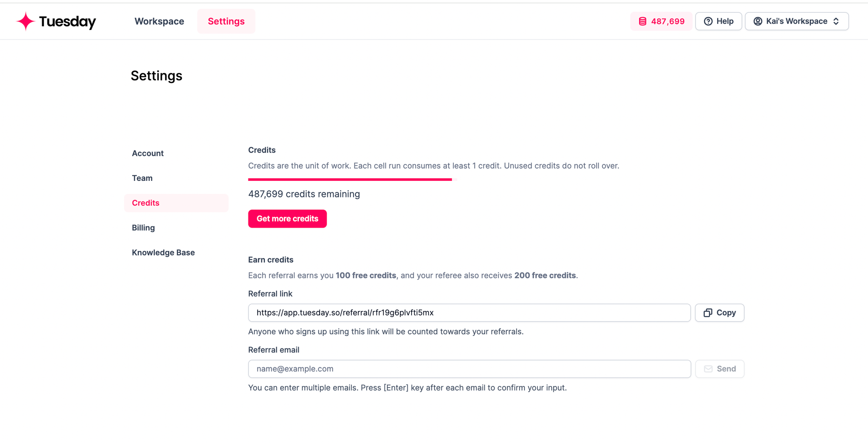Go to the Billing section

coord(143,228)
